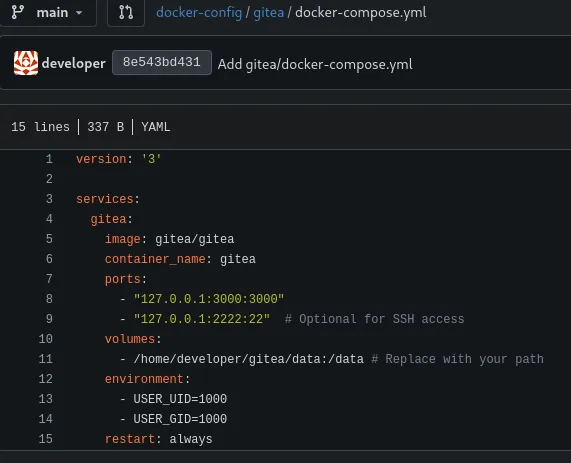
Task: Navigate to the gitea folder breadcrumb
Action: tap(268, 13)
